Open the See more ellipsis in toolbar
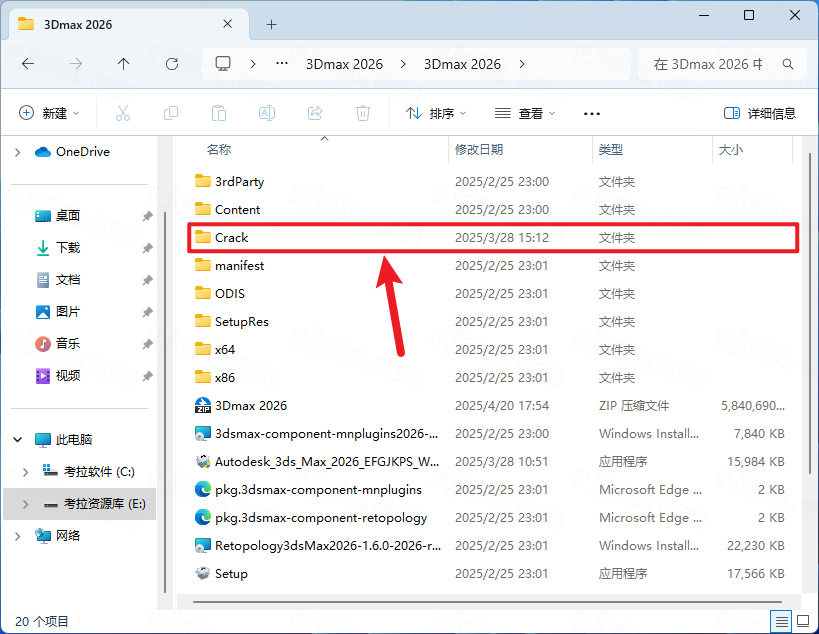The image size is (819, 634). [592, 113]
